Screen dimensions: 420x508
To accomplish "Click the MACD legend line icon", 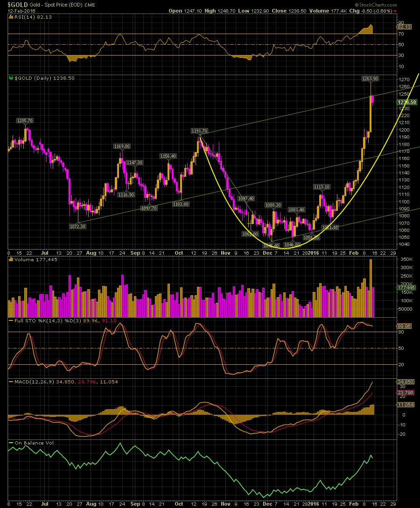I will 11,382.
